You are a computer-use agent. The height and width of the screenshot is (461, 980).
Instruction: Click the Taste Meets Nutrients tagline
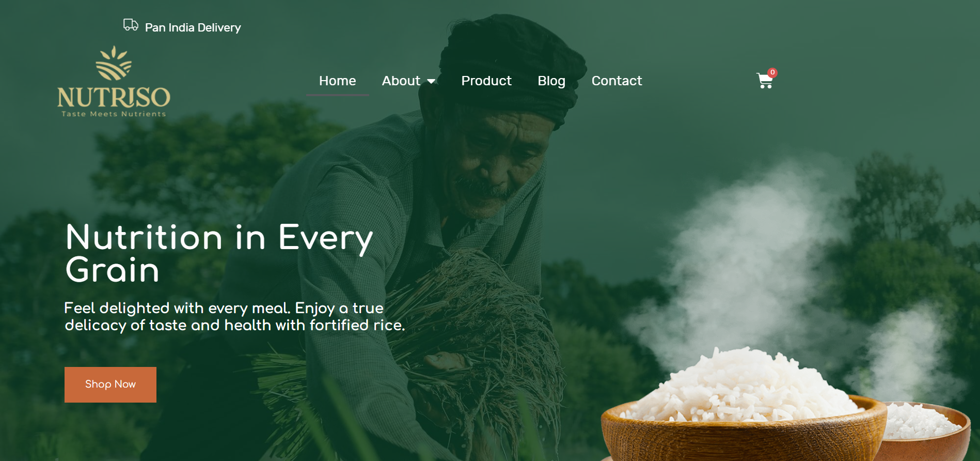[114, 114]
